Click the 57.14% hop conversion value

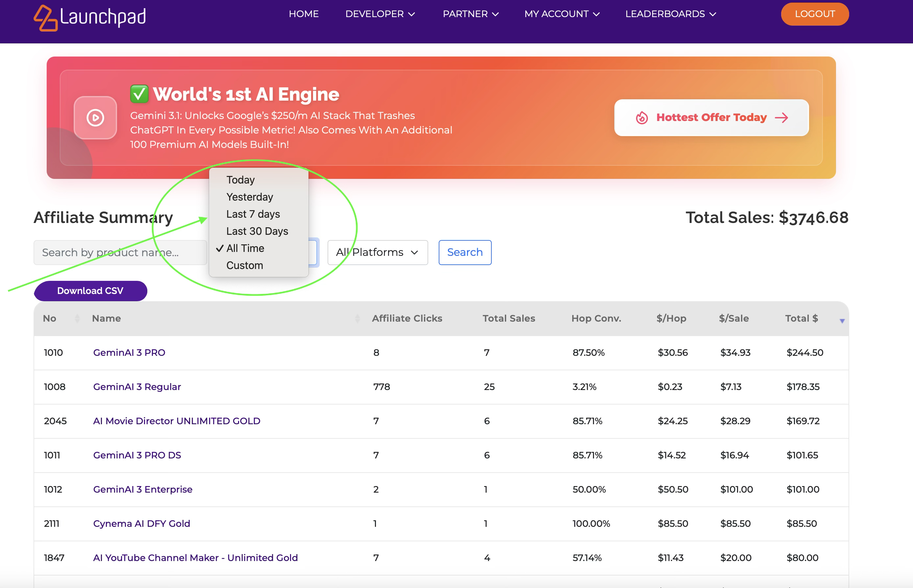(x=587, y=558)
